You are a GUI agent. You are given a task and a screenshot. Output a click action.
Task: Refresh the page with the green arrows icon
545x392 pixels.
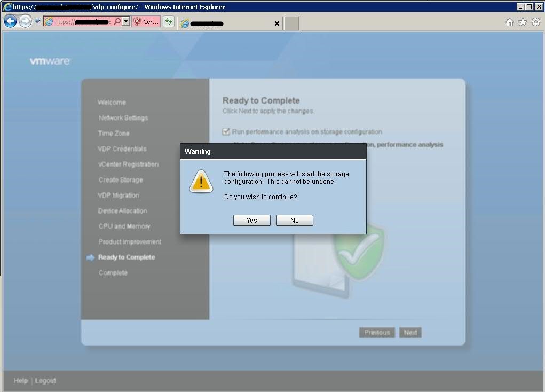(x=169, y=21)
